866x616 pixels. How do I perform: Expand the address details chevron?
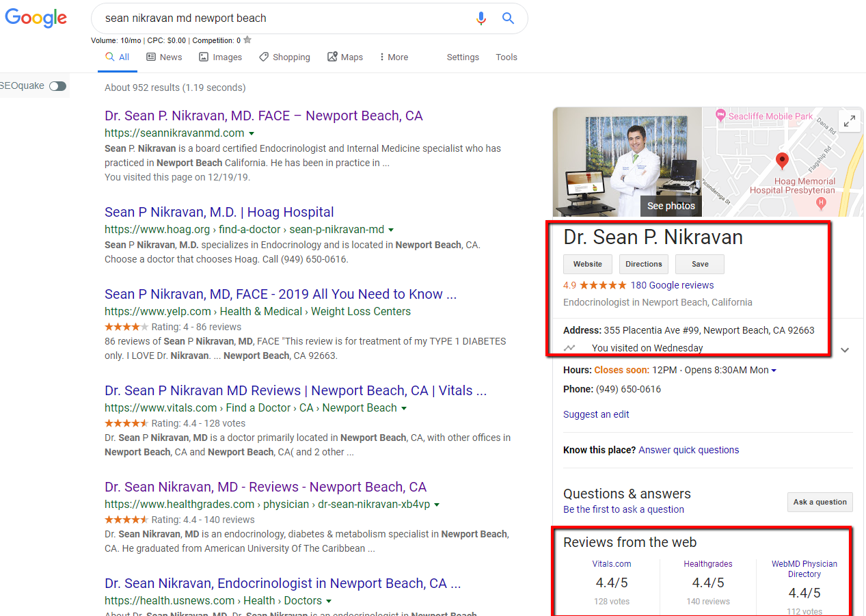click(845, 349)
